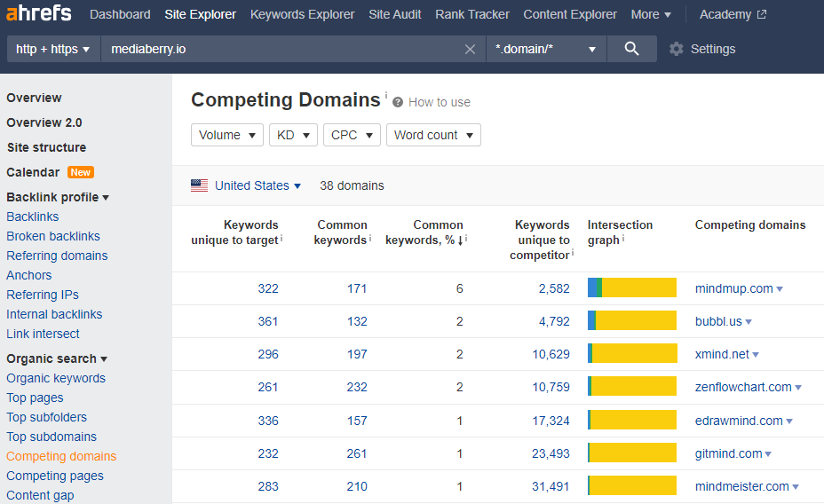The image size is (824, 504).
Task: Open the Overview sidebar item
Action: pos(34,98)
